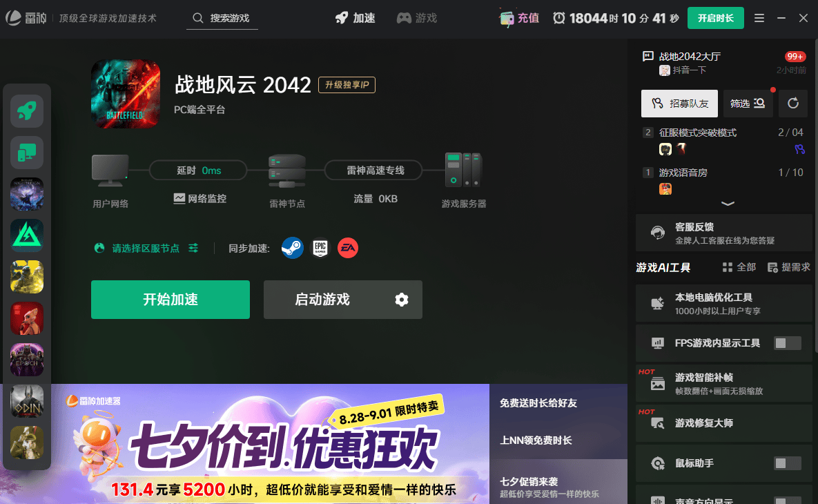Click the Leigod logo in title bar
The image size is (818, 504).
click(26, 18)
